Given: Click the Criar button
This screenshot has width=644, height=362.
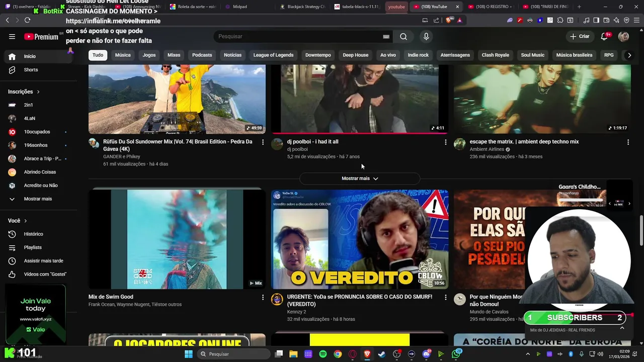Looking at the screenshot, I should [x=579, y=36].
